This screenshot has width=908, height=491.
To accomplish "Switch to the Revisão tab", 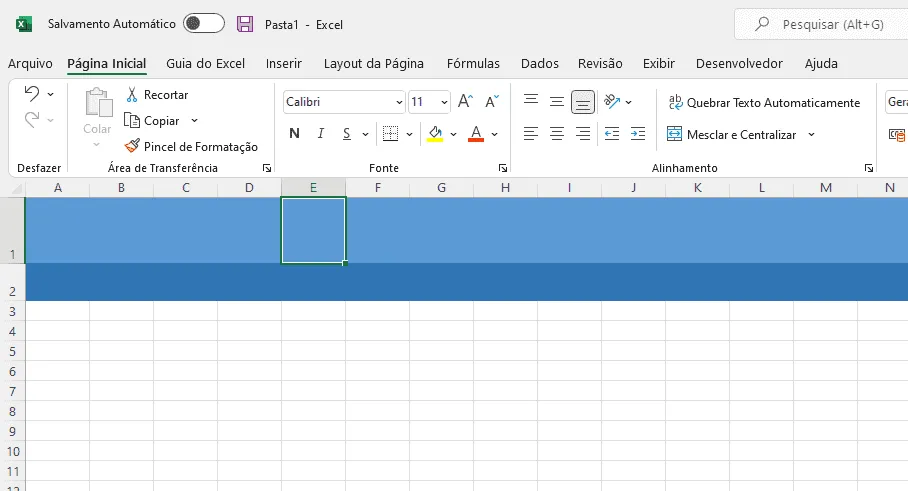I will (600, 64).
